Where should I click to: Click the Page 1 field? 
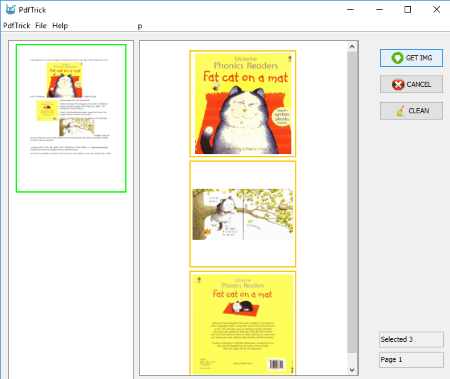coord(411,360)
